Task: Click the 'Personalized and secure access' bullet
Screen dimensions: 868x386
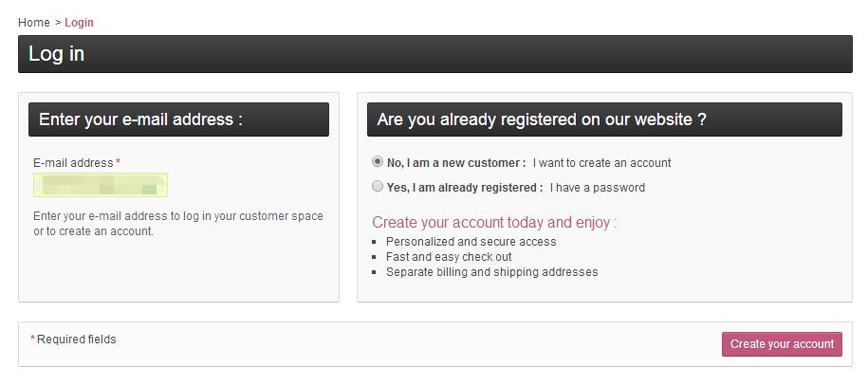Action: [x=471, y=242]
